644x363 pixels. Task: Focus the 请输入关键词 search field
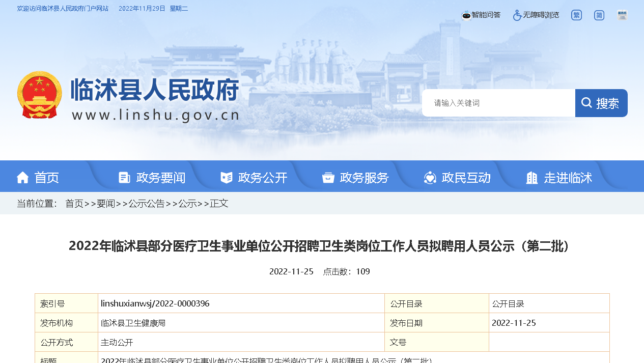[x=498, y=103]
